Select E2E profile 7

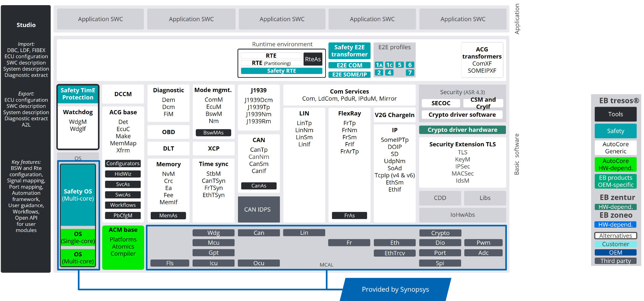point(410,73)
